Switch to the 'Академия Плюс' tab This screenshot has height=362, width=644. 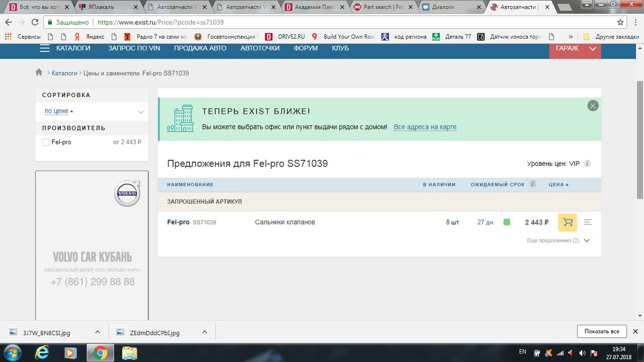tap(313, 7)
